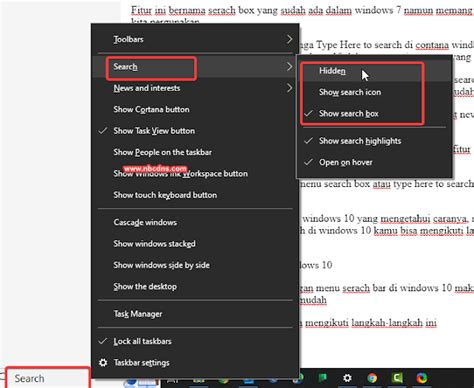This screenshot has height=388, width=474.
Task: Expand the Search submenu arrow
Action: click(x=289, y=67)
